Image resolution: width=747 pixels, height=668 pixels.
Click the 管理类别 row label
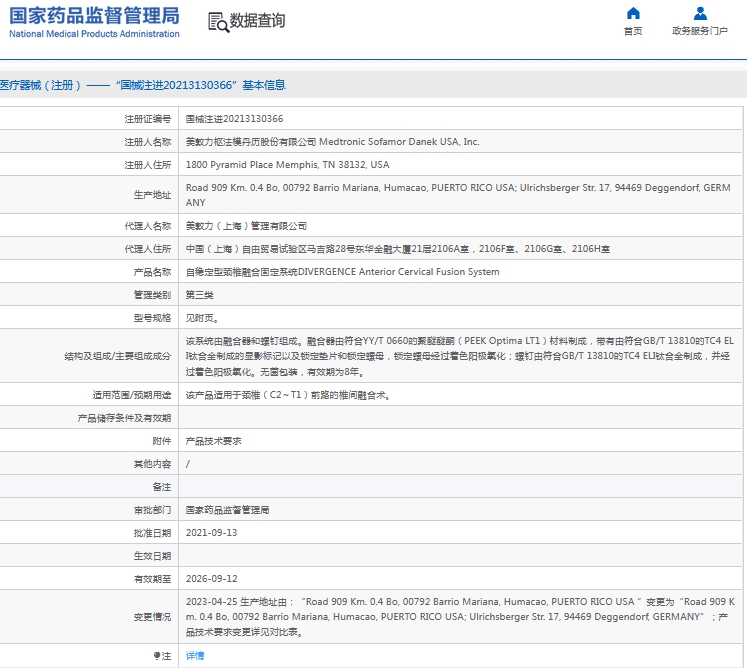(152, 295)
